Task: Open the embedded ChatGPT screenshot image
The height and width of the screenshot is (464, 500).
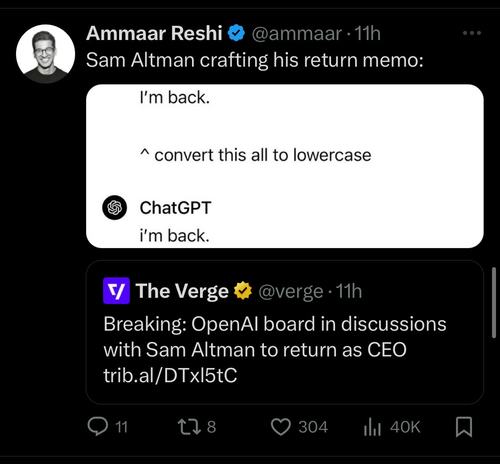Action: pyautogui.click(x=285, y=166)
